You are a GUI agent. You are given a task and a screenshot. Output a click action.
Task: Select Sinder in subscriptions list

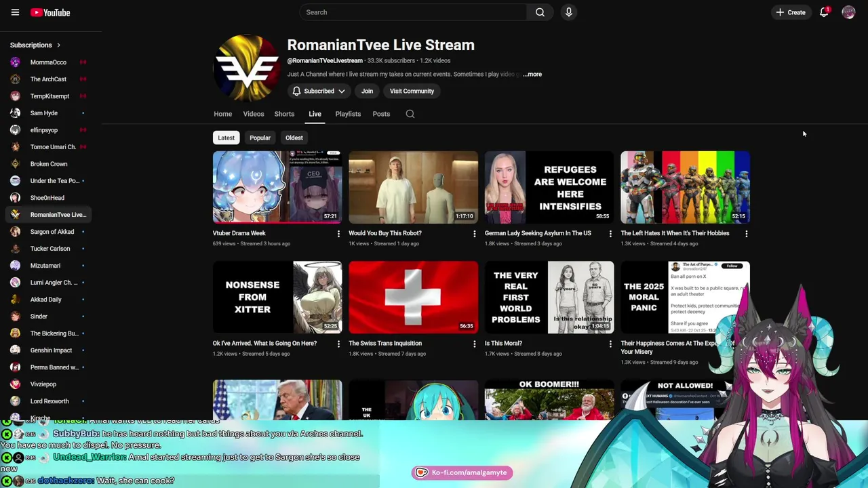[49, 317]
